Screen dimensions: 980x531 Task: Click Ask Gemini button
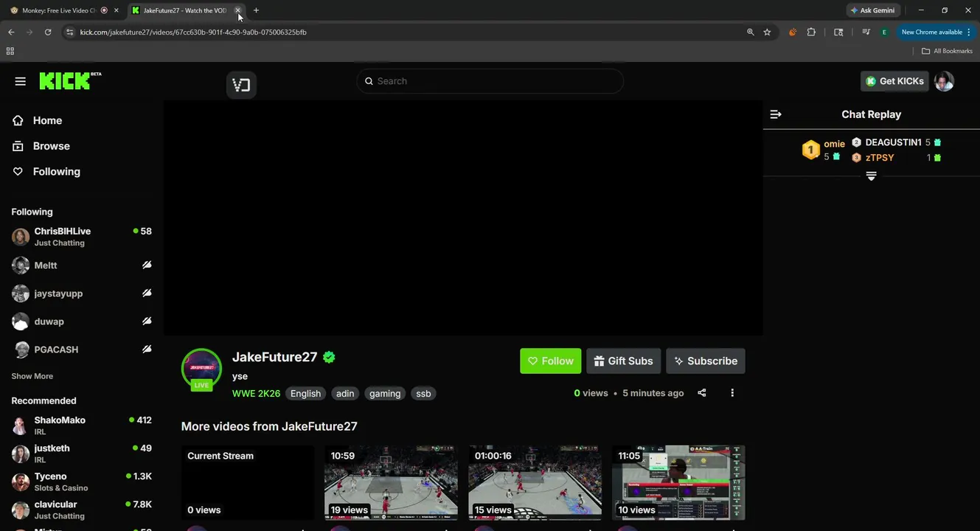tap(873, 10)
